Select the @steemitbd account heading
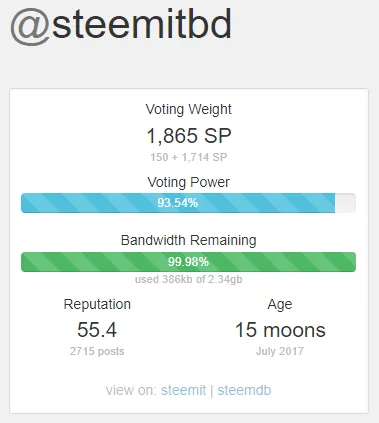Image resolution: width=379 pixels, height=423 pixels. pos(121,25)
